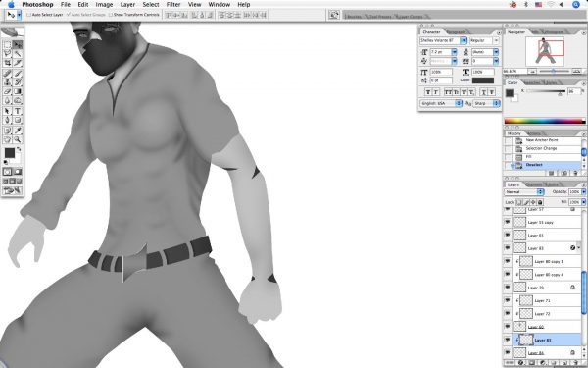Click the All Caps TT button
The width and height of the screenshot is (588, 368).
coord(448,92)
